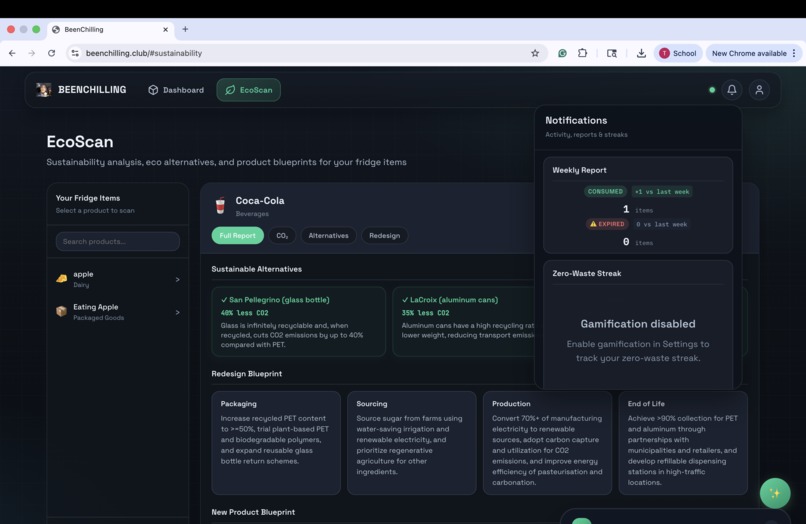Click the Coca-Cola cup icon
Image resolution: width=806 pixels, height=524 pixels.
220,206
